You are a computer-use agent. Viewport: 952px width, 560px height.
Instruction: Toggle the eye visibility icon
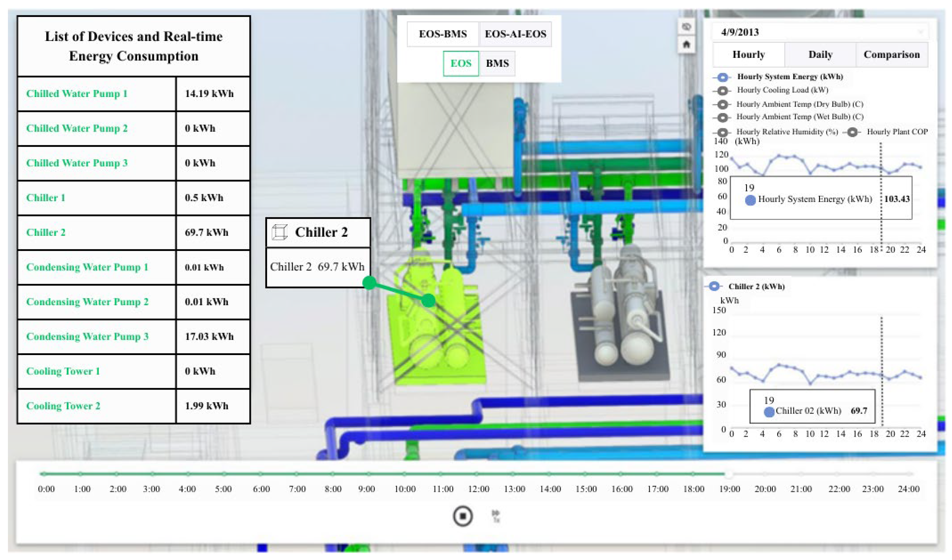coord(686,27)
